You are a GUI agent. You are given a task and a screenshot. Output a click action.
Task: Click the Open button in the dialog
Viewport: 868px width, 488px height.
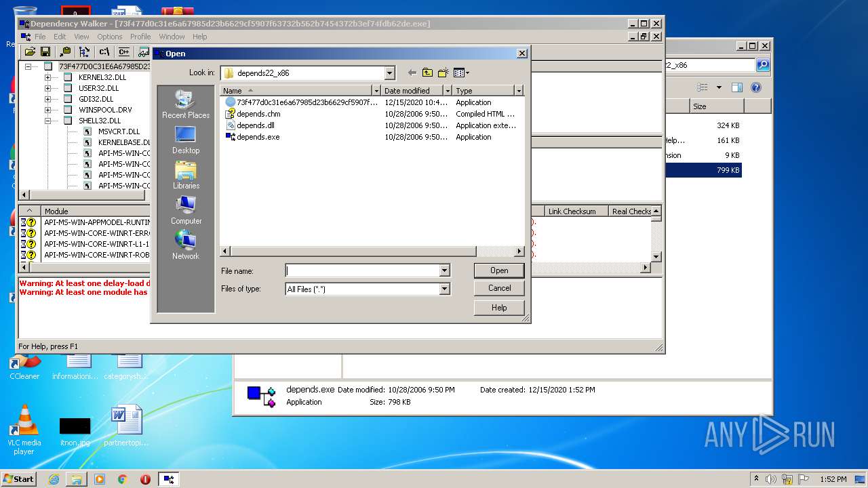(499, 270)
